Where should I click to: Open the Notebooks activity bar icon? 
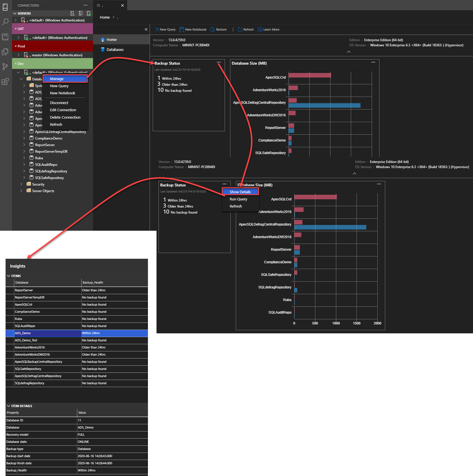5,37
